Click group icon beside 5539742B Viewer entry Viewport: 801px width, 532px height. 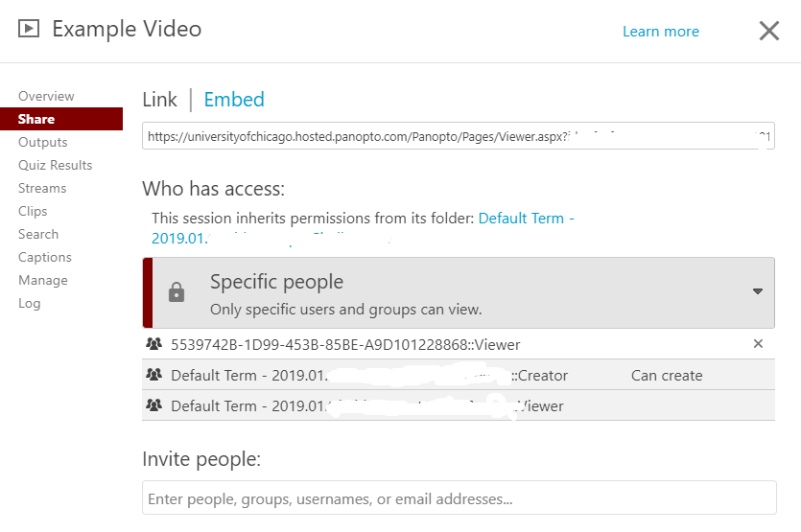(153, 344)
